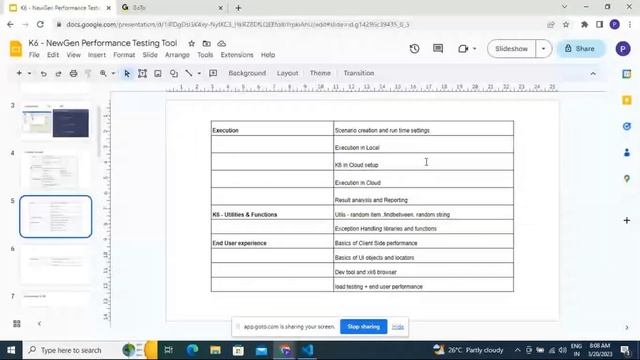Open the File menu
The height and width of the screenshot is (360, 640).
tap(34, 55)
